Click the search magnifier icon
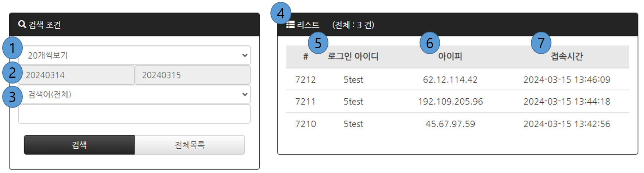644x173 pixels. [22, 24]
